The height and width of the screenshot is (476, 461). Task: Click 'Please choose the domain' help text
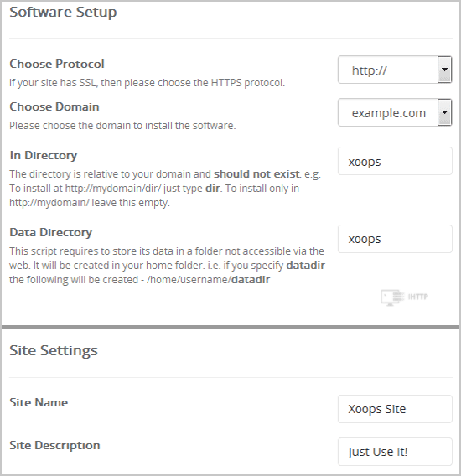coord(122,126)
